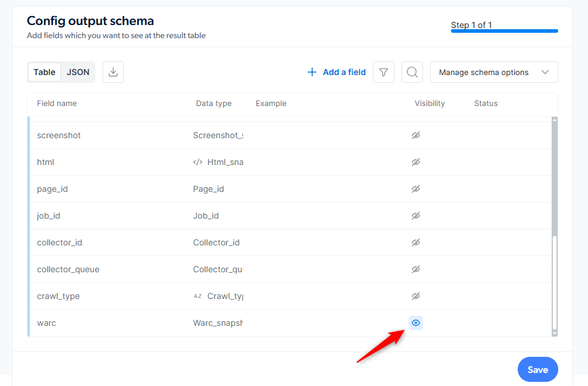588x386 pixels.
Task: Switch to the JSON view tab
Action: coord(78,72)
